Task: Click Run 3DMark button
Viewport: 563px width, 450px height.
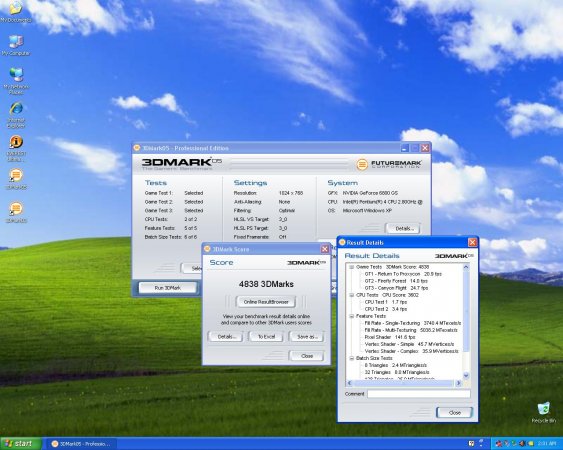Action: (x=168, y=288)
